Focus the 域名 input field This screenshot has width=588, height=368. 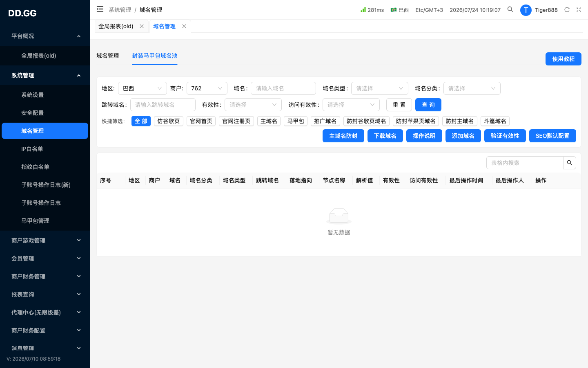pyautogui.click(x=283, y=88)
